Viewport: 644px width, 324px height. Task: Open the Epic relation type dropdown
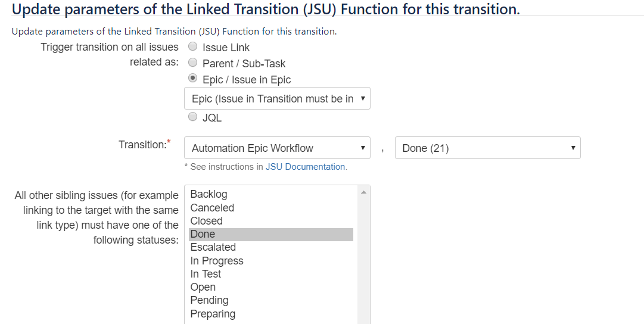point(277,98)
